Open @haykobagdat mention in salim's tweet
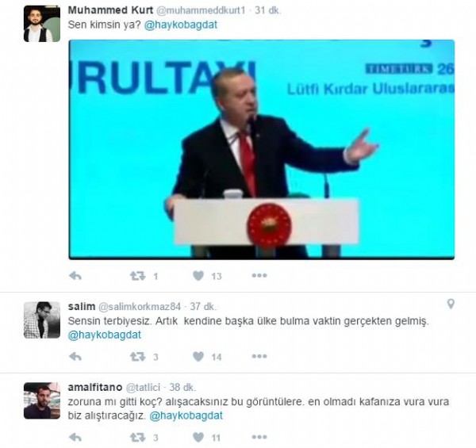 105,335
